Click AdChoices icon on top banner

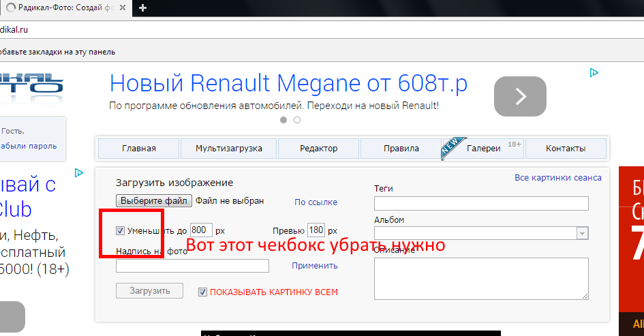pyautogui.click(x=594, y=72)
